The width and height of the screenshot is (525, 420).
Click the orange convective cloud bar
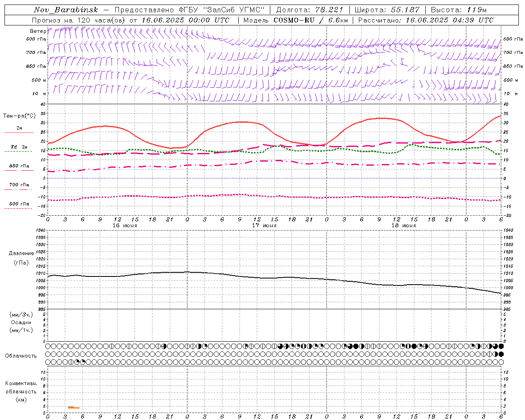74,407
